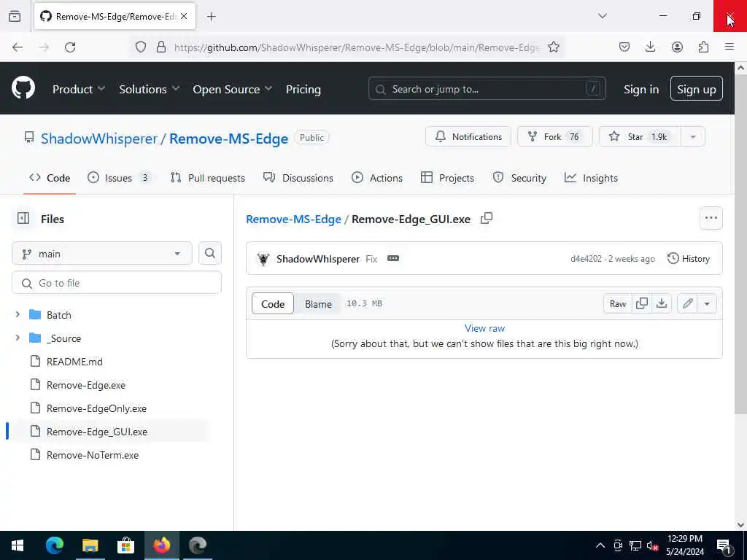Open a new tab with plus icon
Screen dimensions: 747x560
(212, 17)
